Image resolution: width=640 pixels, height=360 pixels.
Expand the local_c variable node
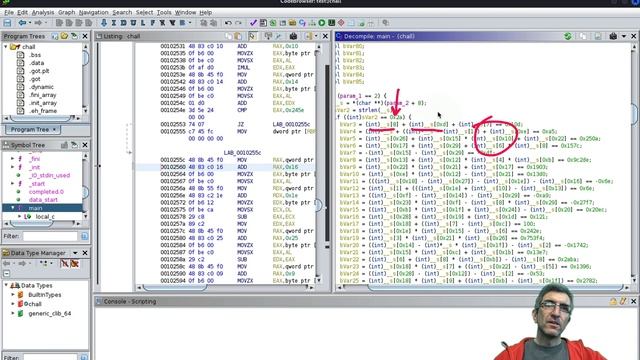(x=19, y=216)
